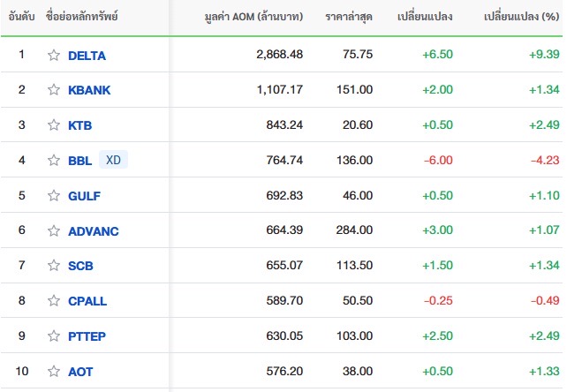Star the PTTEP security

tap(54, 335)
